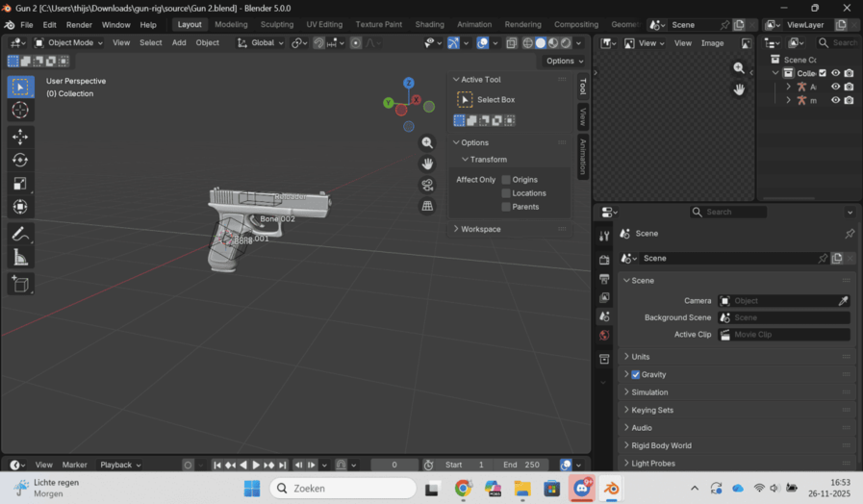Open the Object Mode dropdown
Screen dimensions: 863x504
[68, 43]
